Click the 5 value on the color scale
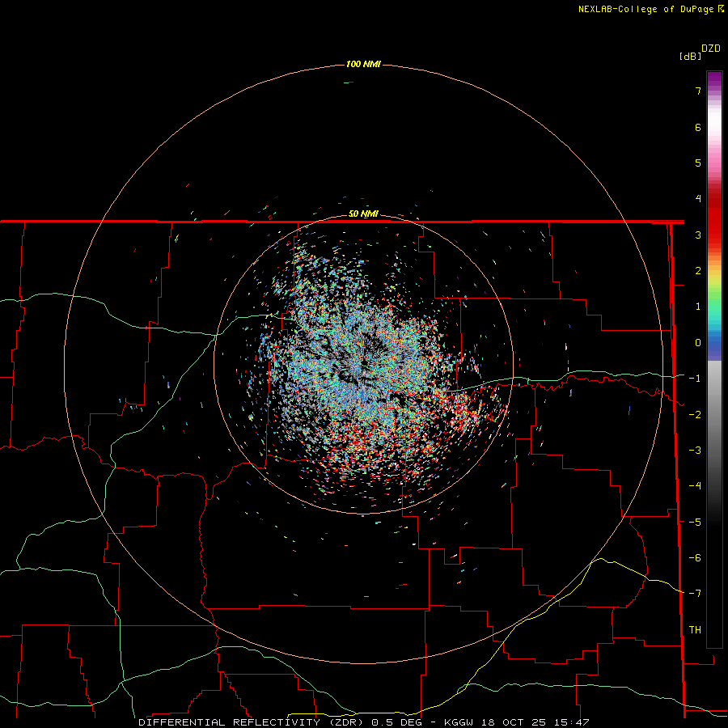The width and height of the screenshot is (728, 728). pos(698,163)
